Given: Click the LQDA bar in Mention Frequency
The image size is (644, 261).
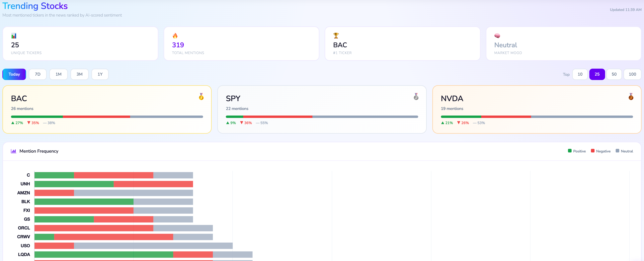Looking at the screenshot, I should pyautogui.click(x=143, y=254).
